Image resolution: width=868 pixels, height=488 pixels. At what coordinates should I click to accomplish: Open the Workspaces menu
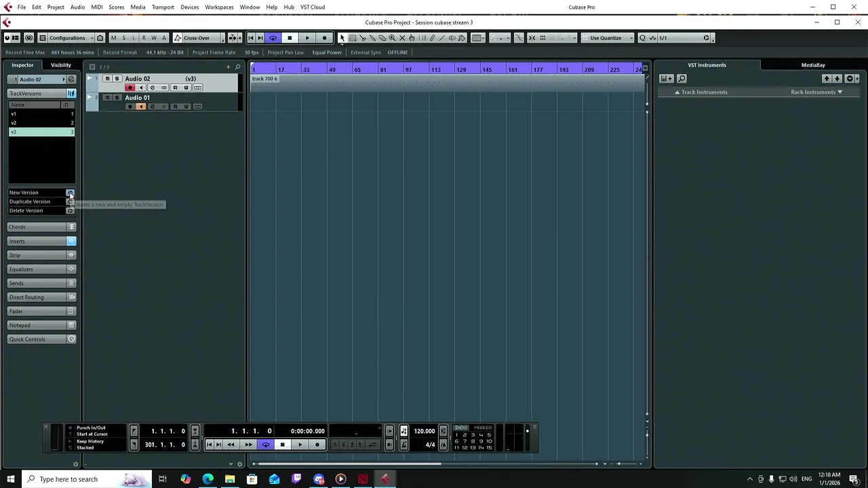point(219,7)
